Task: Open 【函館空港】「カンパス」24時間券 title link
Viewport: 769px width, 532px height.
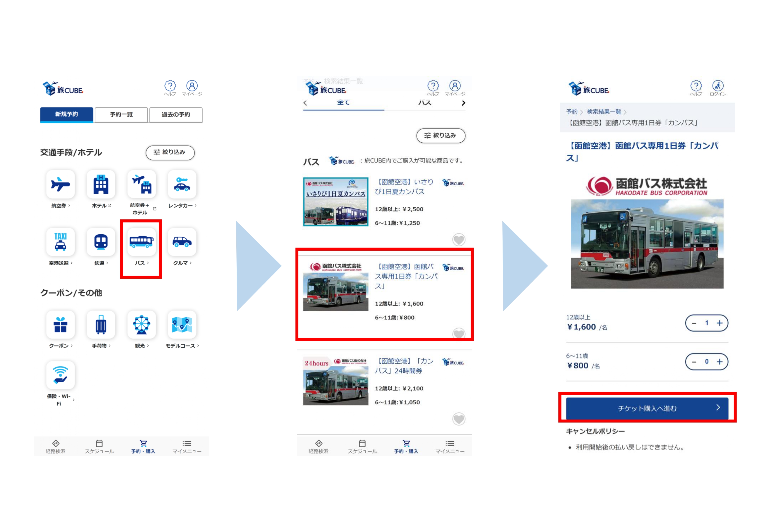Action: (x=405, y=366)
